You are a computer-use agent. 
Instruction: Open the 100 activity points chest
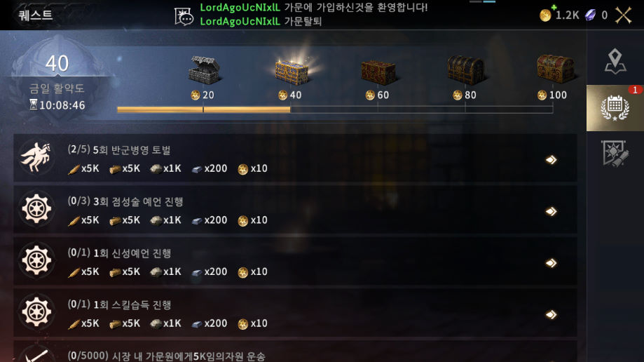click(555, 69)
